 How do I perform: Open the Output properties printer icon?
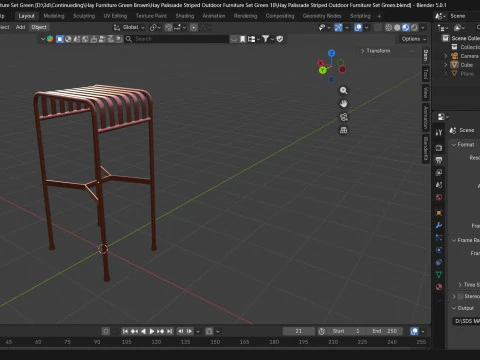pos(439,160)
